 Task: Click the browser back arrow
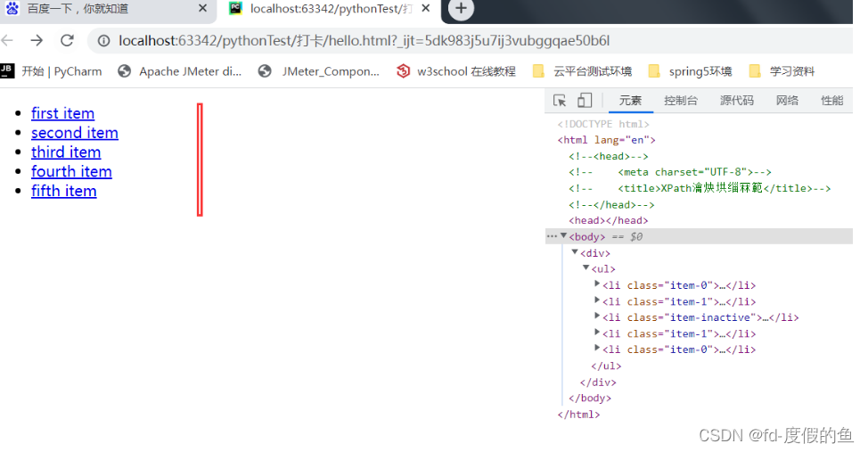[x=6, y=40]
